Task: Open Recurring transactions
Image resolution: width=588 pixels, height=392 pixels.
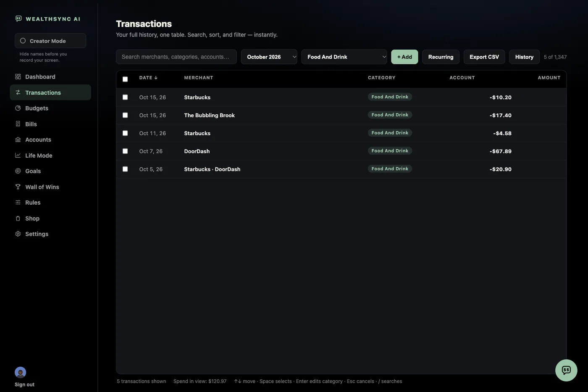Action: click(441, 57)
